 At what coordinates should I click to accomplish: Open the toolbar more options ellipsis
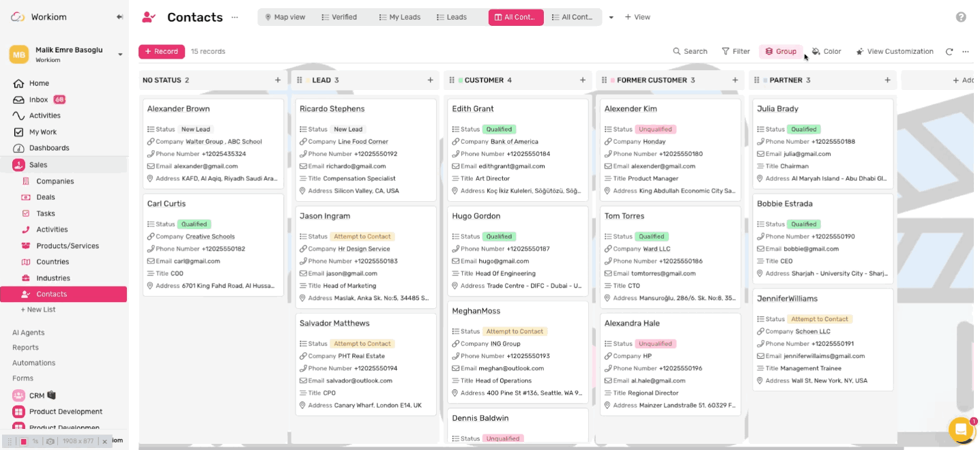click(966, 51)
